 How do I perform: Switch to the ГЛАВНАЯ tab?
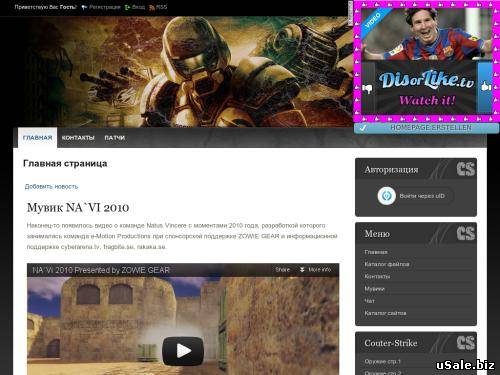(37, 138)
